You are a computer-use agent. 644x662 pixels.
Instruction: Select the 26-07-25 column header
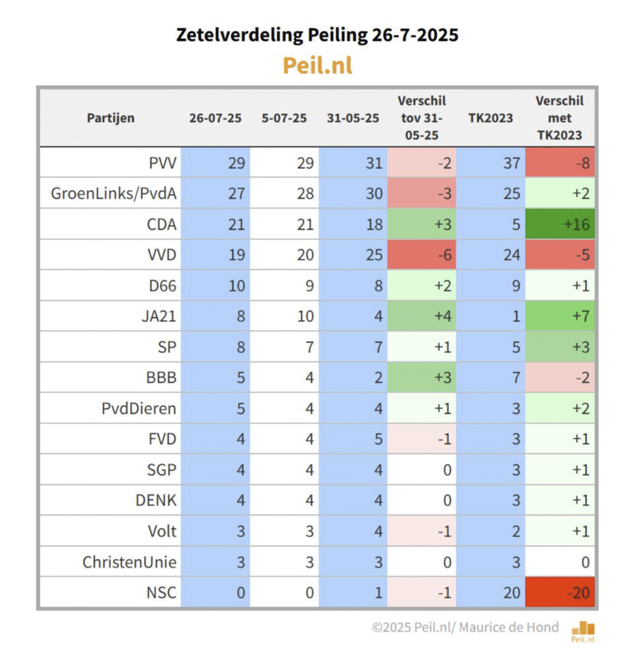pos(215,118)
